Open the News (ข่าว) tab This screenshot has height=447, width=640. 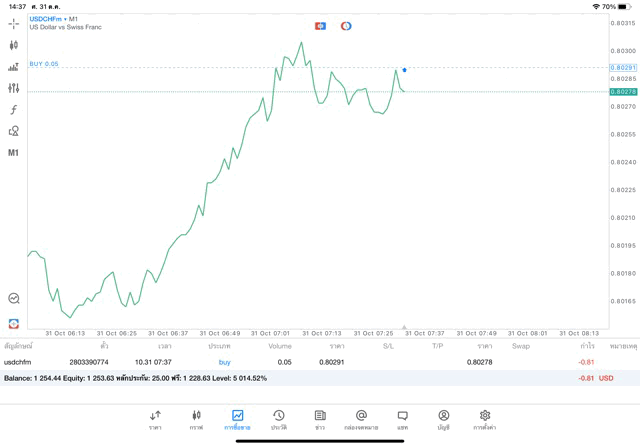pyautogui.click(x=320, y=420)
